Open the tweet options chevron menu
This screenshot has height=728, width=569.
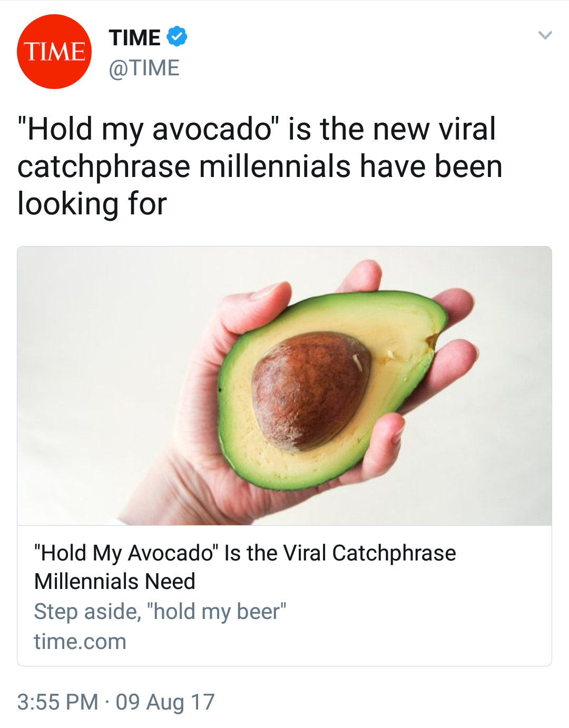[x=545, y=36]
